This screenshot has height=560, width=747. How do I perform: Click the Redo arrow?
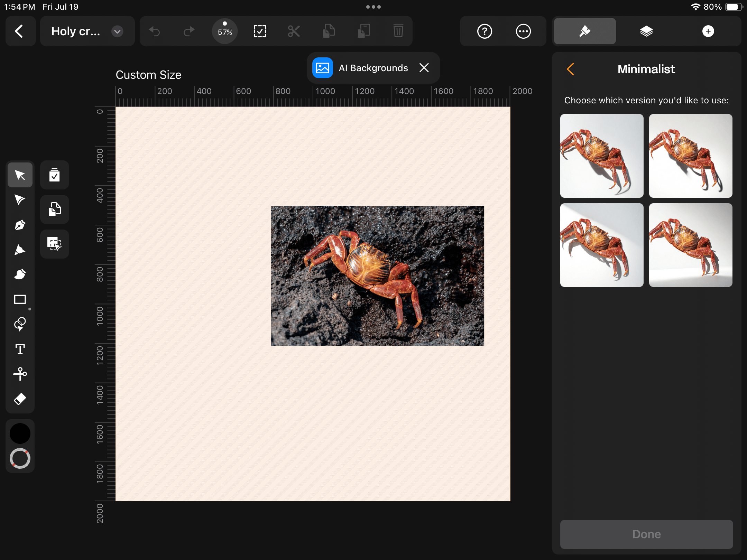(x=189, y=31)
